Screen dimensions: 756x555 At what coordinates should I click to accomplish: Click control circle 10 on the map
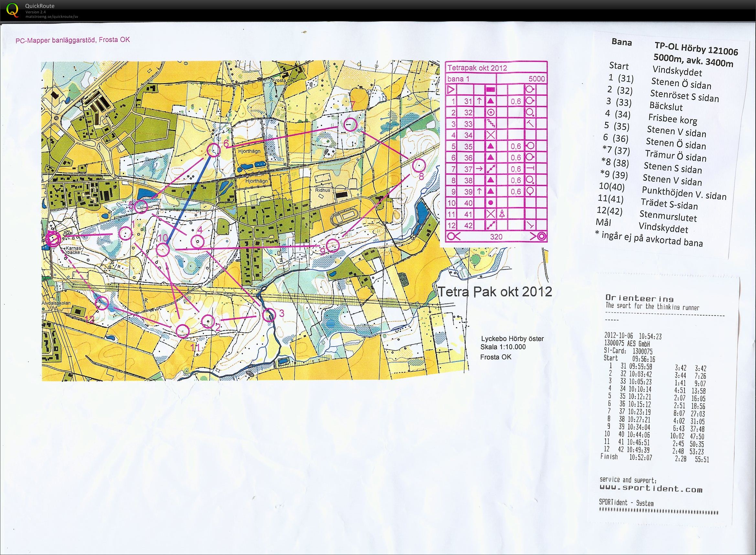point(163,250)
